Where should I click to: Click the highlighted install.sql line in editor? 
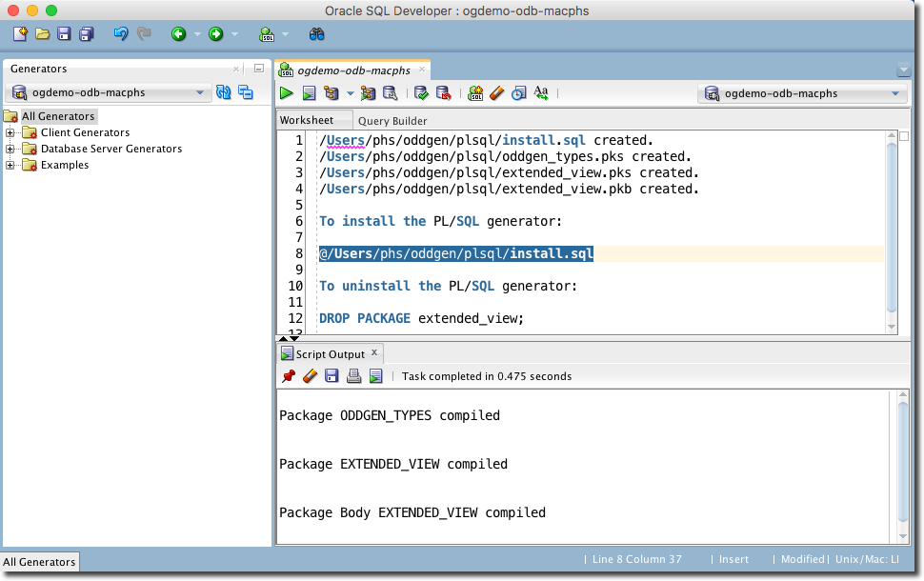pyautogui.click(x=456, y=253)
